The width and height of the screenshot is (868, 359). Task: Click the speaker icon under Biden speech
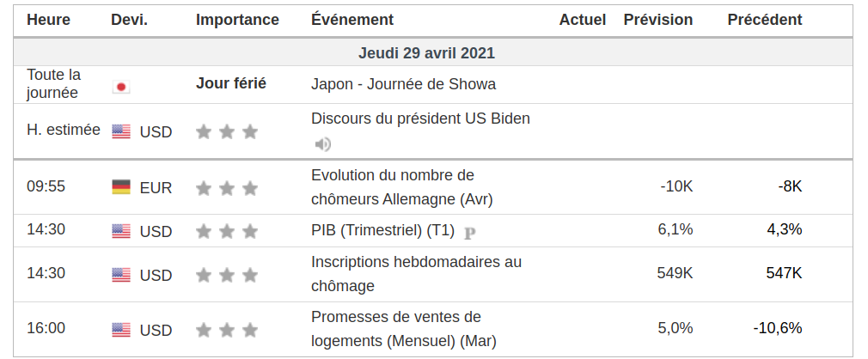tap(323, 144)
